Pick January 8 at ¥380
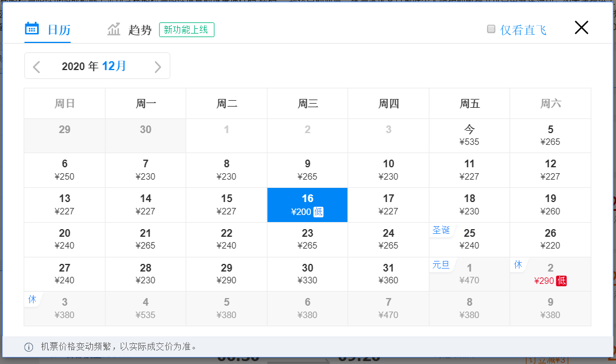The width and height of the screenshot is (616, 364). [469, 309]
